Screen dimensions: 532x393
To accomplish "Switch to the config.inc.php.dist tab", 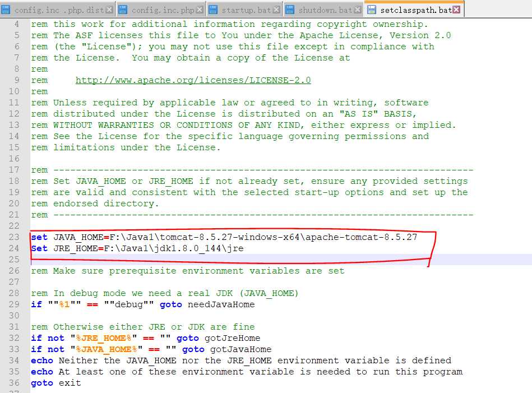I will pos(59,10).
